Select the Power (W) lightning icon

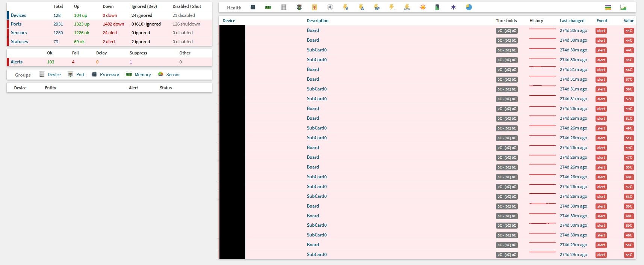click(376, 7)
